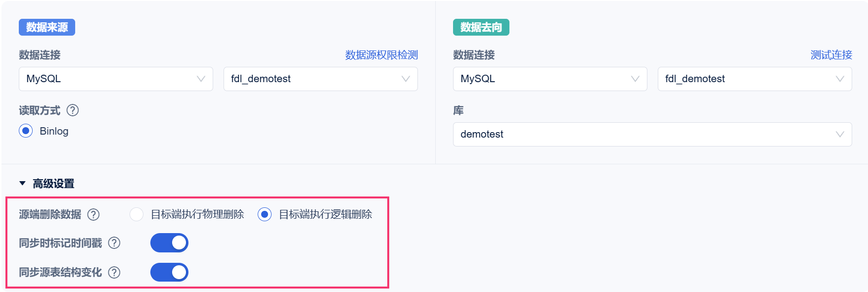Click the 高级设置 heading text

pyautogui.click(x=53, y=184)
